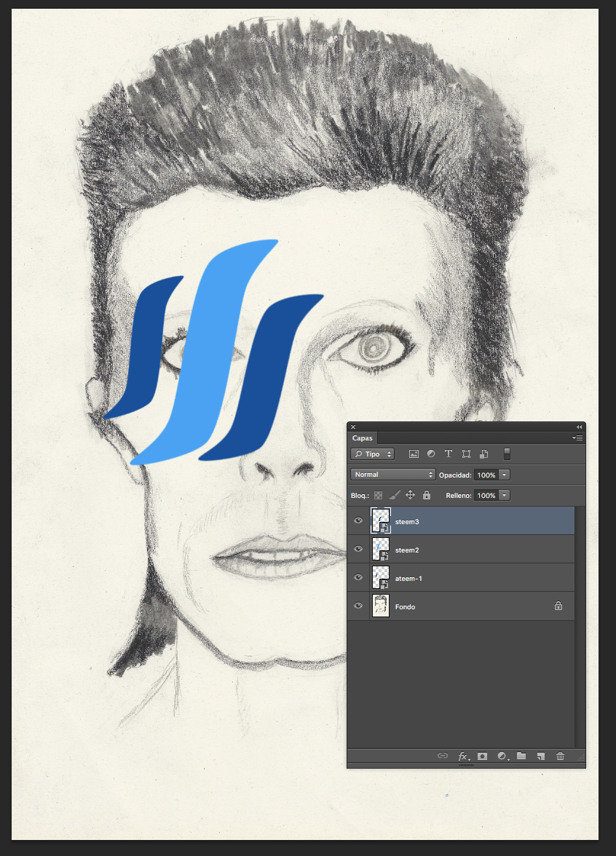Click the link layers icon
Screen dimensions: 616x856
coord(443,756)
